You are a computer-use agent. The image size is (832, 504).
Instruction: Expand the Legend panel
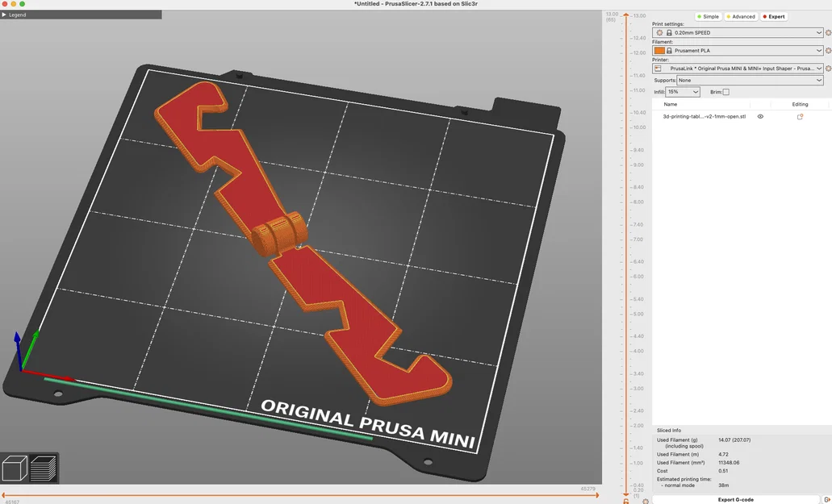point(4,15)
